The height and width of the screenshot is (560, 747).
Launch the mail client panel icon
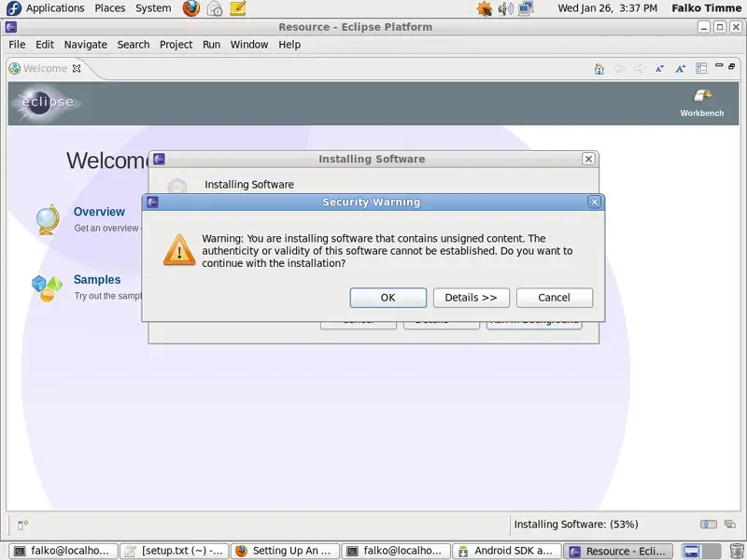point(215,8)
